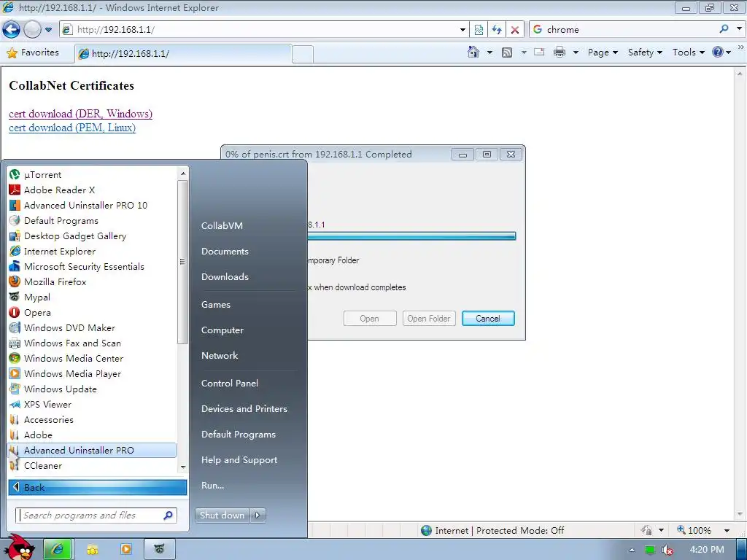Click the blue Help question icon

(x=718, y=52)
